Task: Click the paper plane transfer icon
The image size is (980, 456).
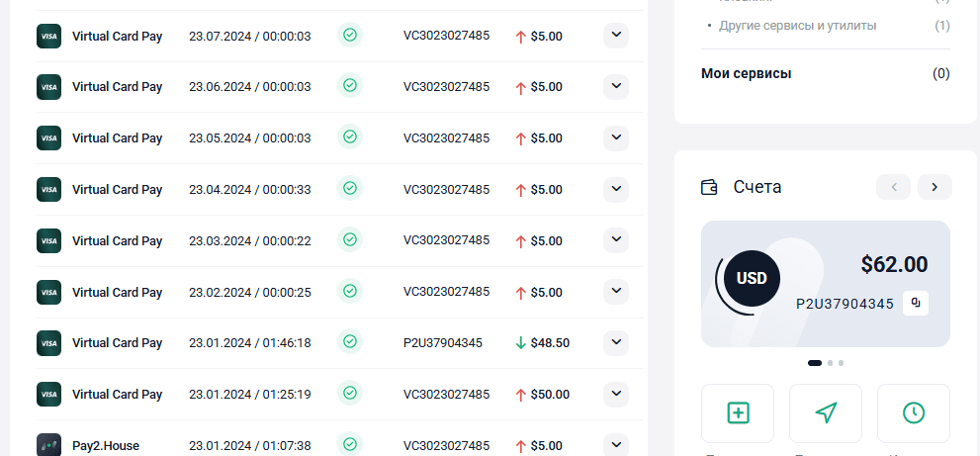Action: (826, 412)
